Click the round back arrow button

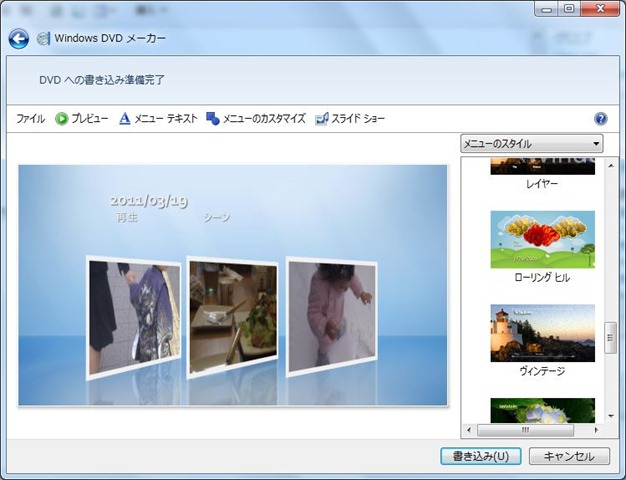pyautogui.click(x=18, y=39)
